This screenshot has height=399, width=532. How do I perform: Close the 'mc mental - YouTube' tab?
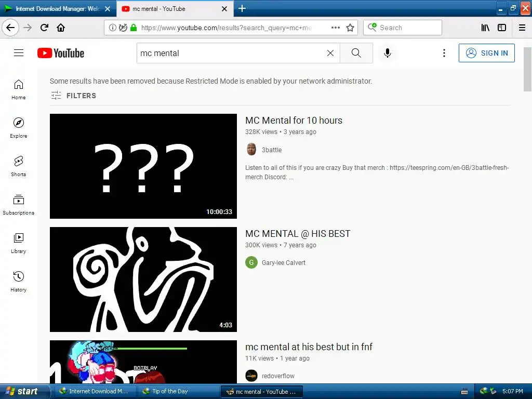224,9
